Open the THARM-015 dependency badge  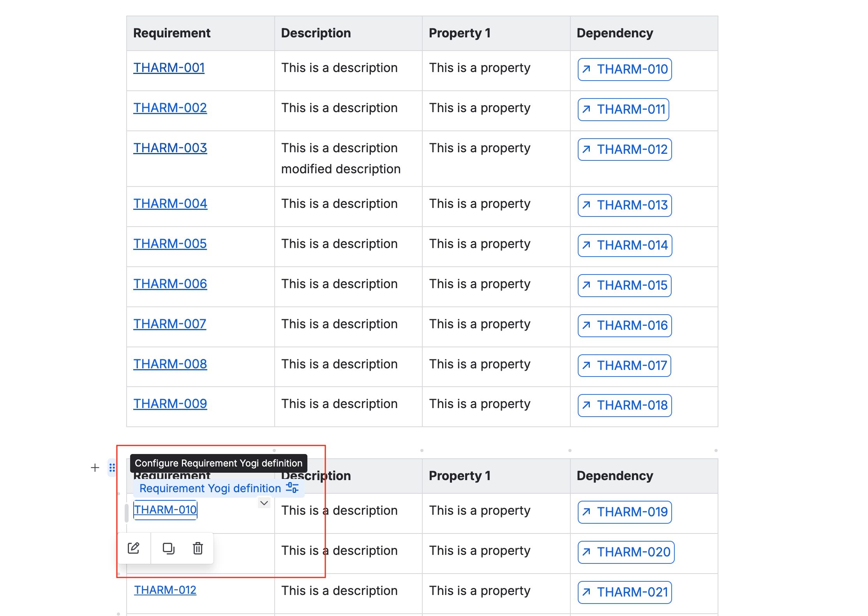coord(625,285)
